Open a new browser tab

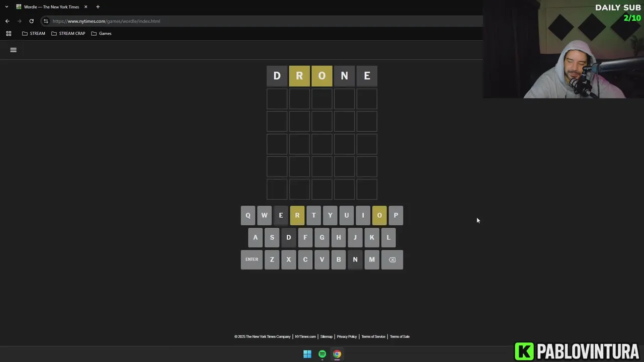98,7
